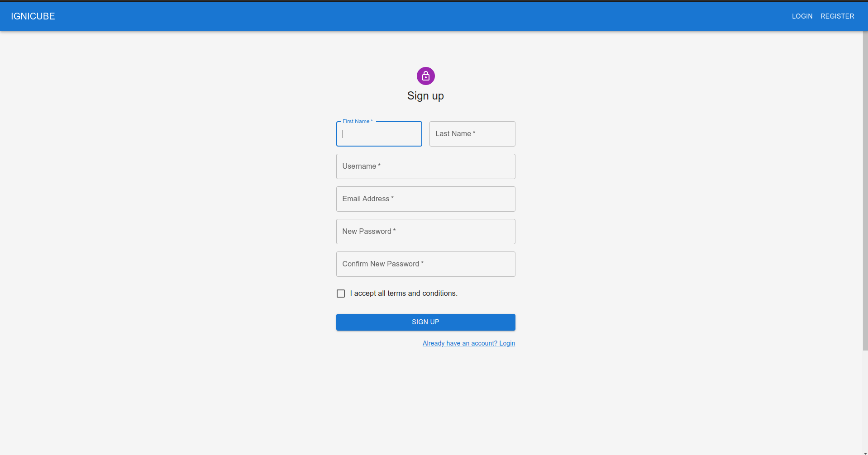The width and height of the screenshot is (868, 455).
Task: Open the LOGIN page from the top menu
Action: point(801,16)
